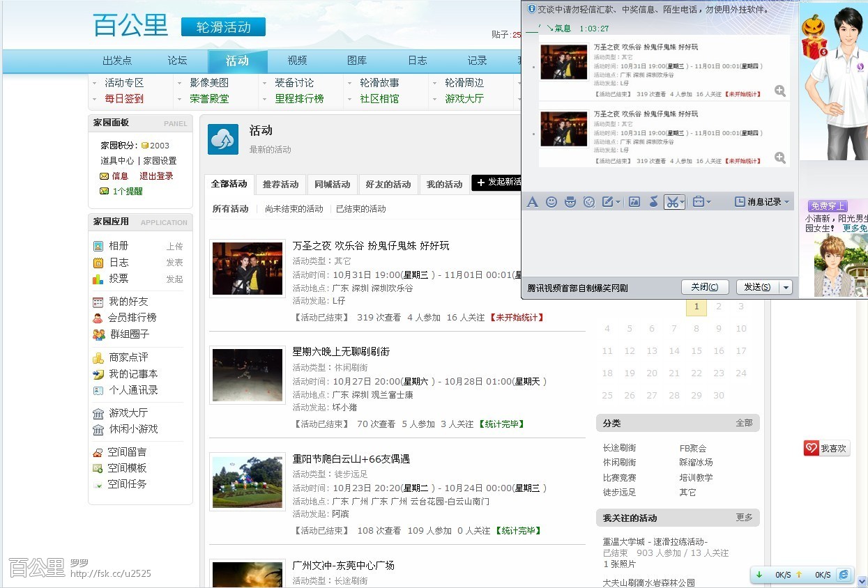This screenshot has width=868, height=588.
Task: Open the dropdown arrow beside 发送 button
Action: click(x=786, y=288)
